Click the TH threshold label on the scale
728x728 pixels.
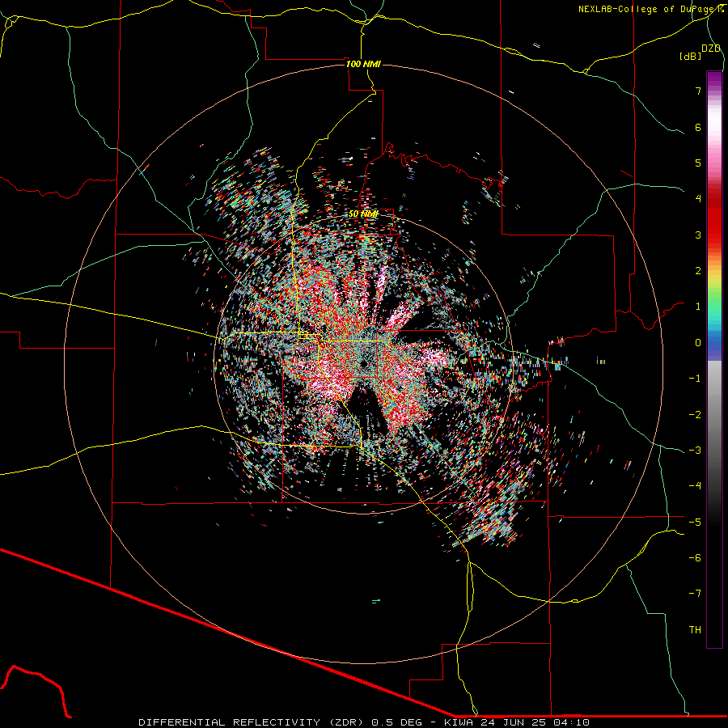pyautogui.click(x=695, y=630)
